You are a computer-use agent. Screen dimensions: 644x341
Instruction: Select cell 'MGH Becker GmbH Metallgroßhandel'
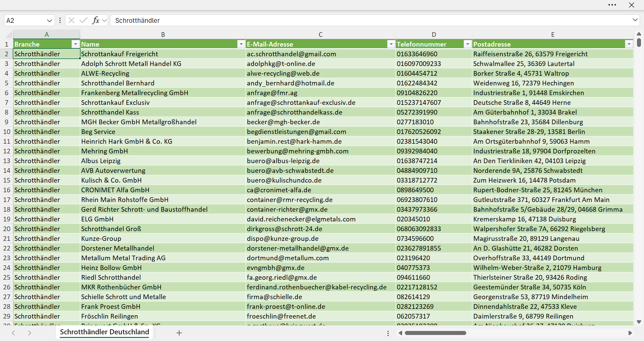click(x=163, y=122)
